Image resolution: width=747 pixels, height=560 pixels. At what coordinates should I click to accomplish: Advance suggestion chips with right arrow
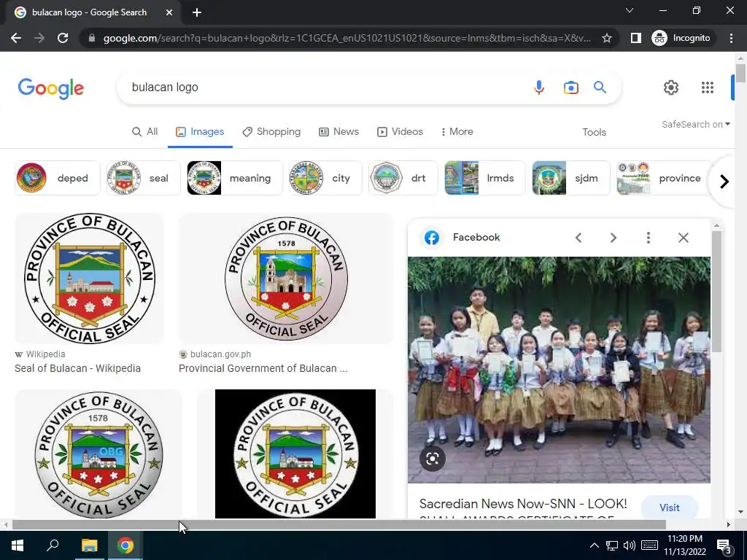coord(724,182)
